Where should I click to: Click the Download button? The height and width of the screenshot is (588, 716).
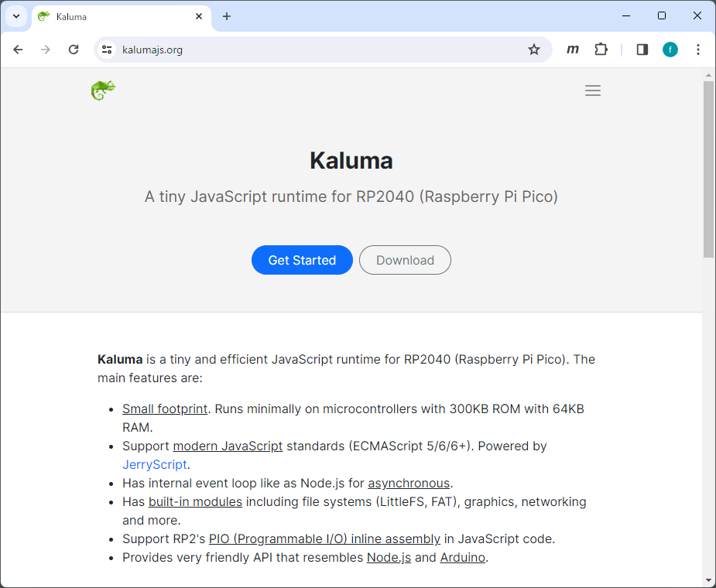click(x=405, y=260)
